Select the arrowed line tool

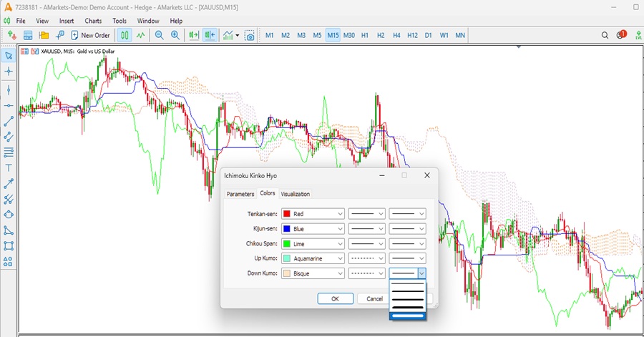point(9,183)
